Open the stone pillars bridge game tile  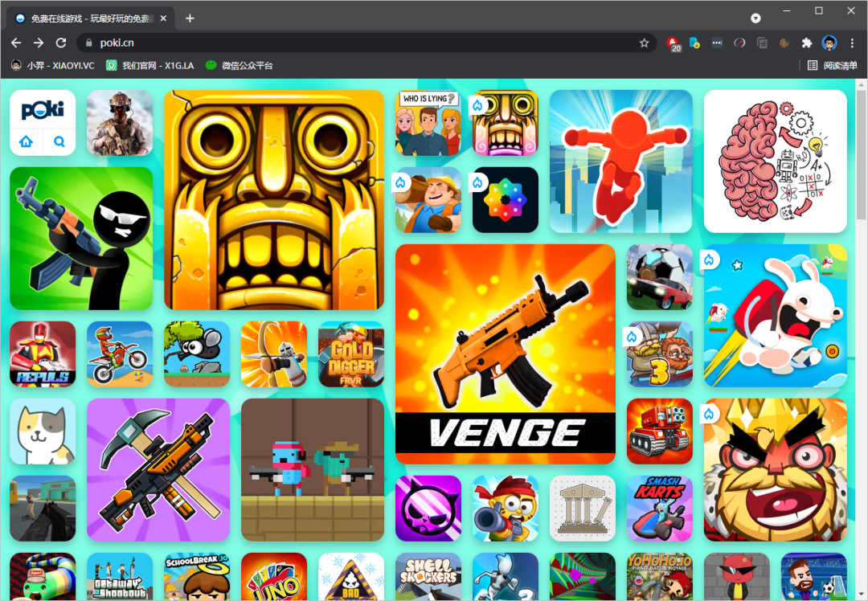coord(583,509)
